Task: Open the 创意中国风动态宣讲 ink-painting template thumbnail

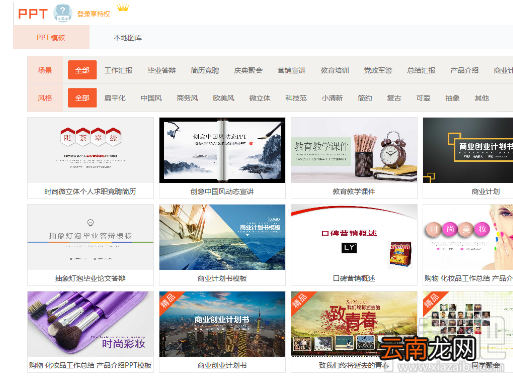Action: click(x=222, y=150)
